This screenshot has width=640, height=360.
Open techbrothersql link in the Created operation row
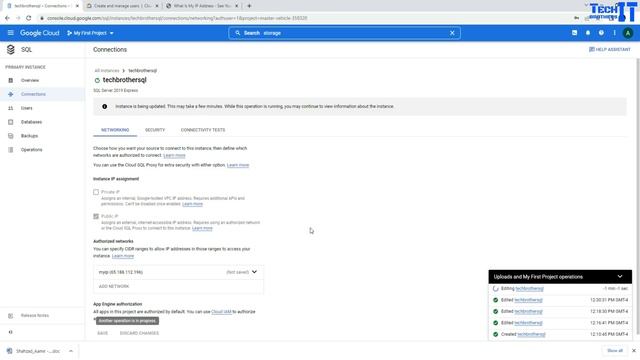tap(531, 334)
